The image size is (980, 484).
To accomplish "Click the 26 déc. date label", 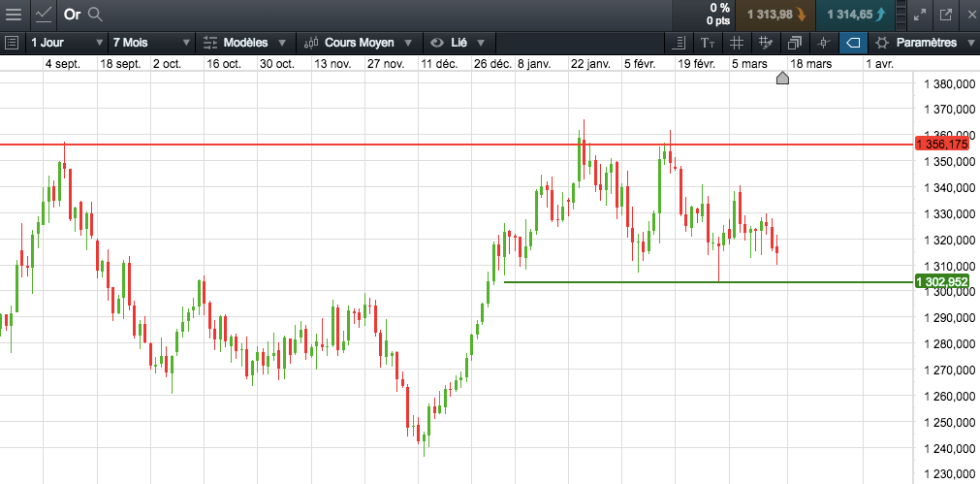I will coord(492,64).
